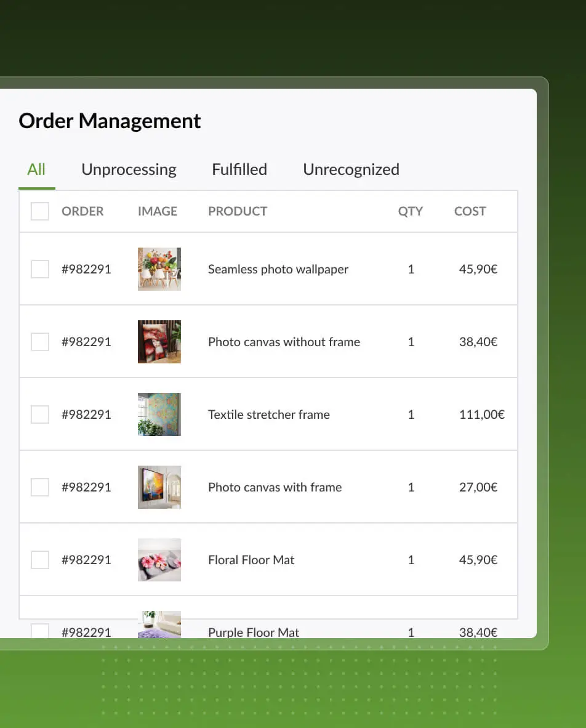Click cost 45,90€ in Floral Floor Mat row

pos(478,560)
